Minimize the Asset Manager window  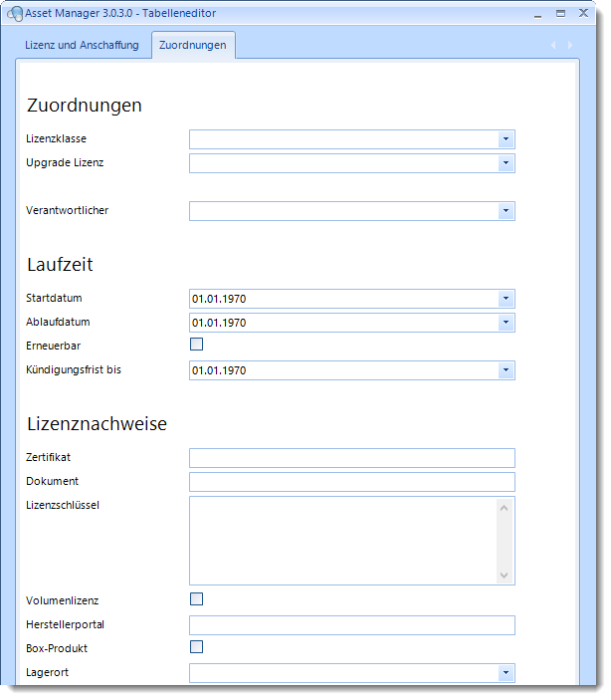point(537,14)
